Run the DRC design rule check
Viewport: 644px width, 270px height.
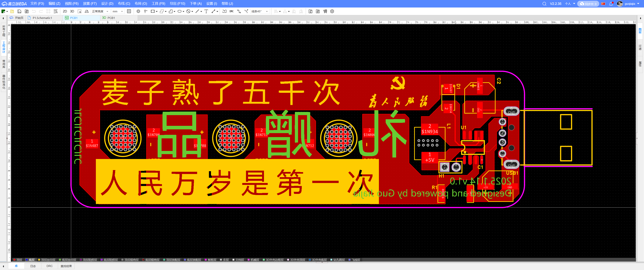[x=231, y=11]
